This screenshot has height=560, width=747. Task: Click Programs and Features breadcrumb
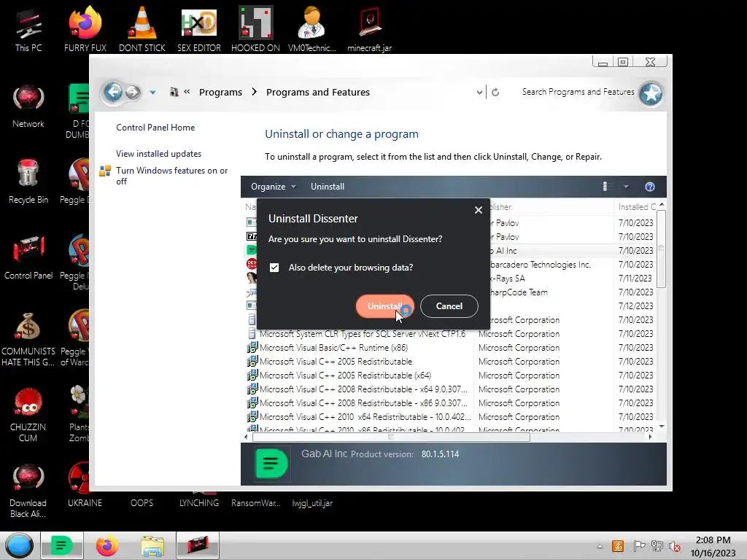[x=318, y=92]
